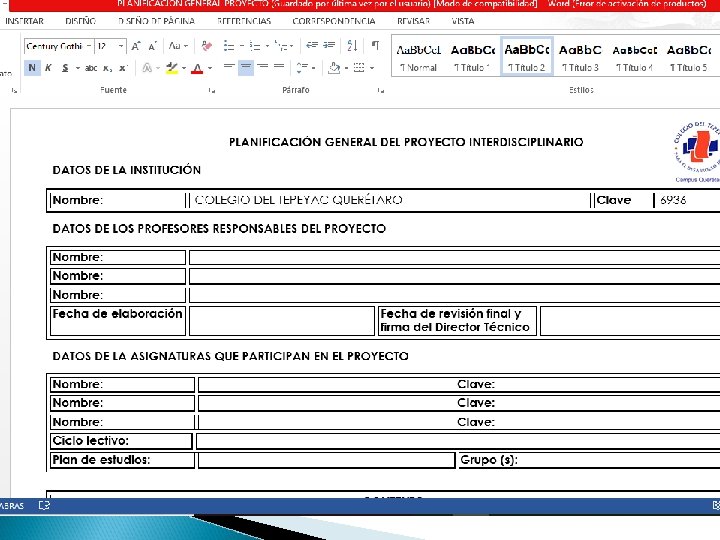The image size is (720, 540).
Task: Apply superscript formatting
Action: click(x=123, y=68)
